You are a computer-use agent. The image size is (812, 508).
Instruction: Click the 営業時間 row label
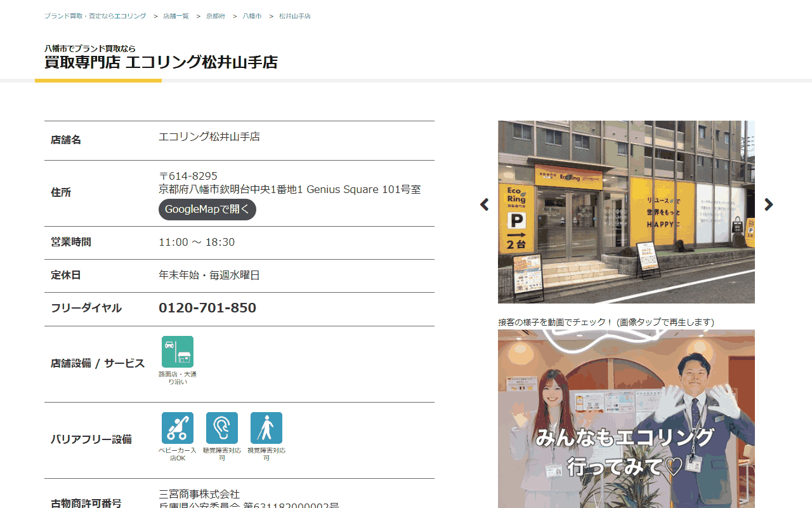71,242
